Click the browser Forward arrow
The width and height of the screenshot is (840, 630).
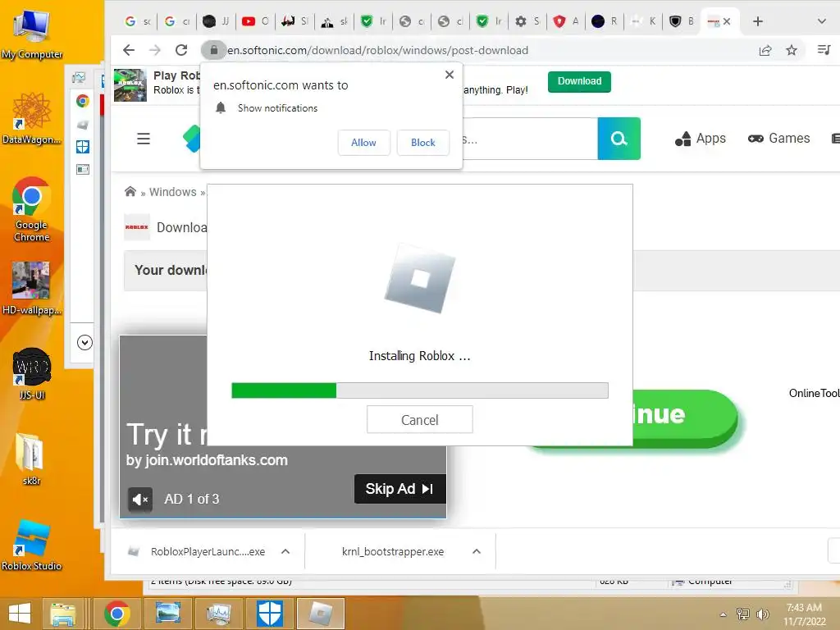155,50
